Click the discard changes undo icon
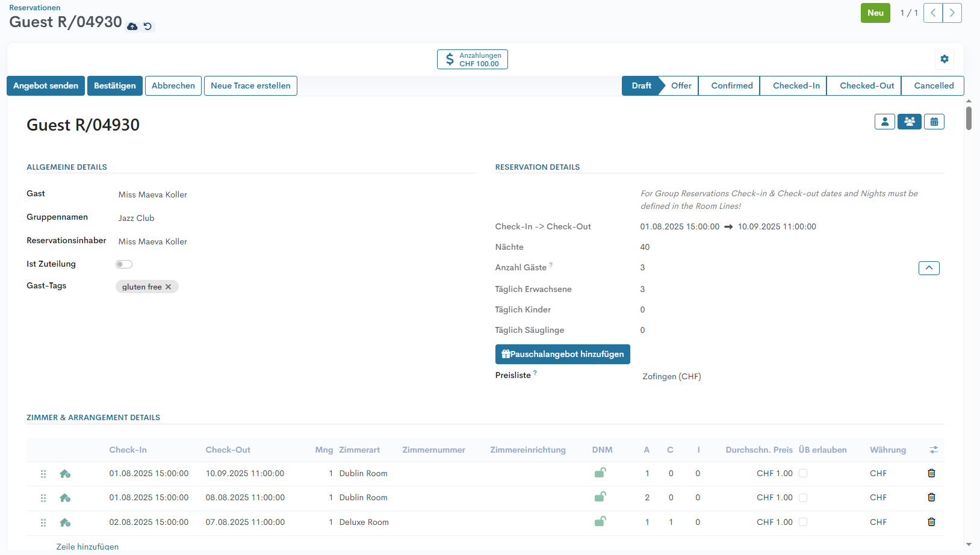 (x=147, y=26)
